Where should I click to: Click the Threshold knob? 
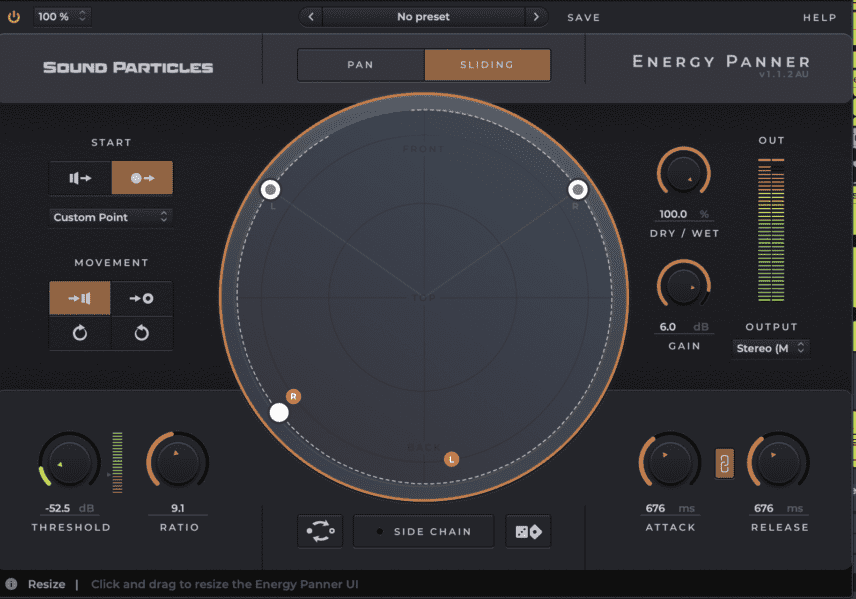[70, 462]
